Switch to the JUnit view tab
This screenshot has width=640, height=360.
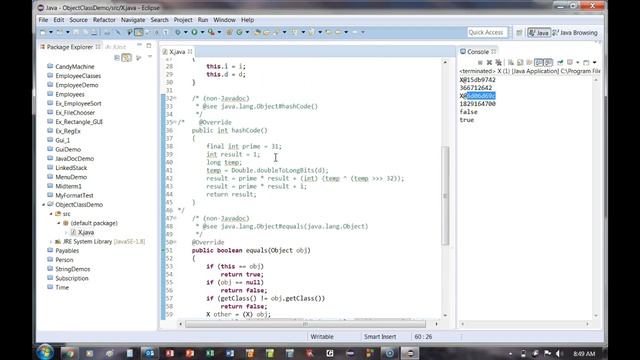[x=116, y=47]
